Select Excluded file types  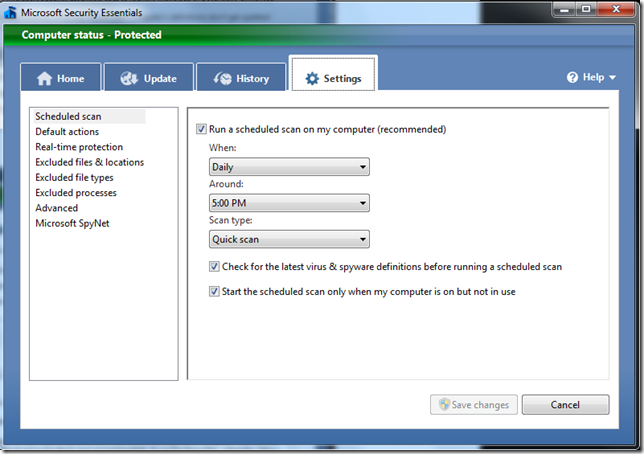click(74, 177)
